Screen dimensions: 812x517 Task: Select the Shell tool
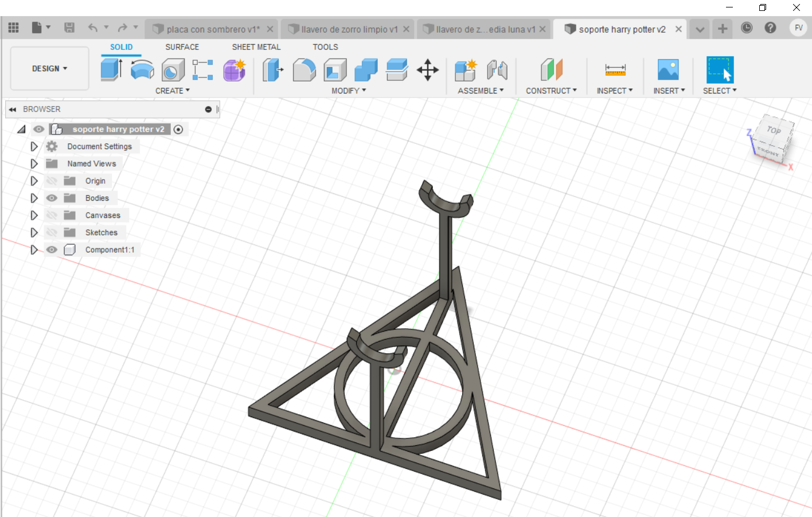point(335,70)
